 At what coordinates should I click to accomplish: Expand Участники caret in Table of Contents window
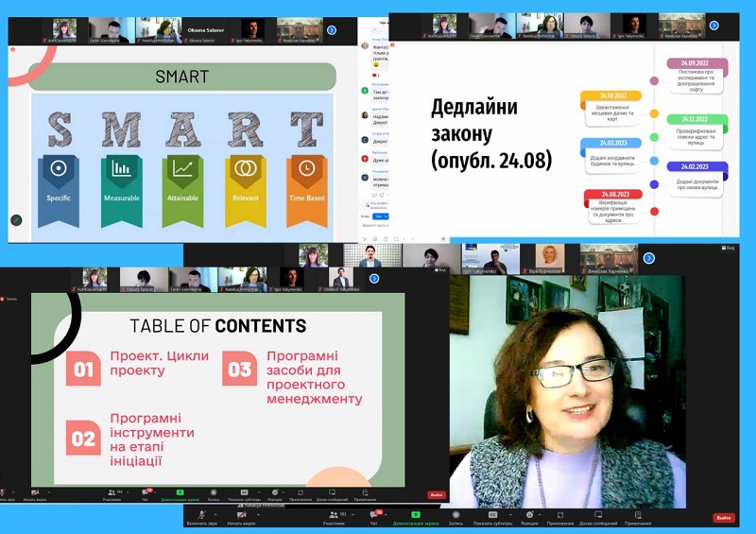point(128,492)
